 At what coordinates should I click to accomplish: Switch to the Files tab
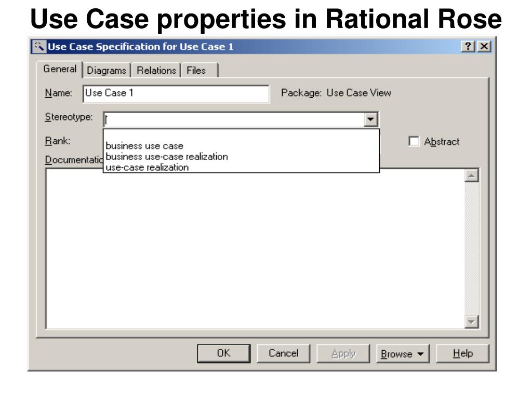pyautogui.click(x=199, y=71)
